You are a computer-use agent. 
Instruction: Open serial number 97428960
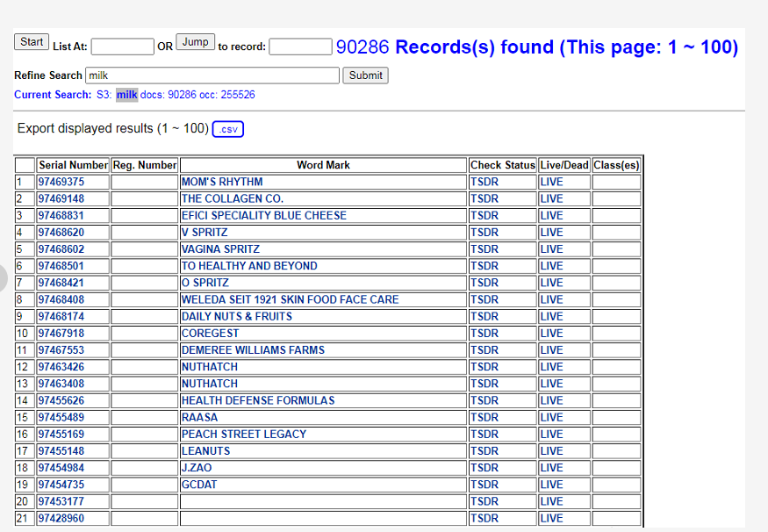[x=61, y=518]
